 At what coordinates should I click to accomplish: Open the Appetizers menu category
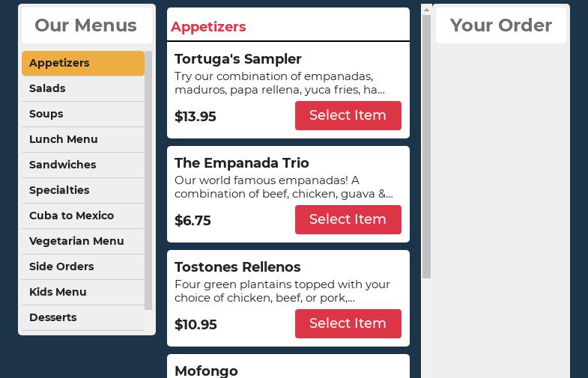(82, 64)
